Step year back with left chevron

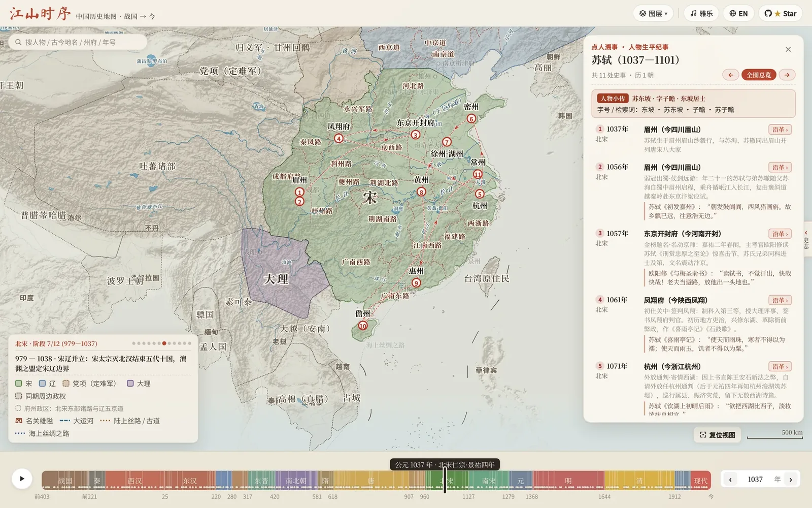[730, 479]
